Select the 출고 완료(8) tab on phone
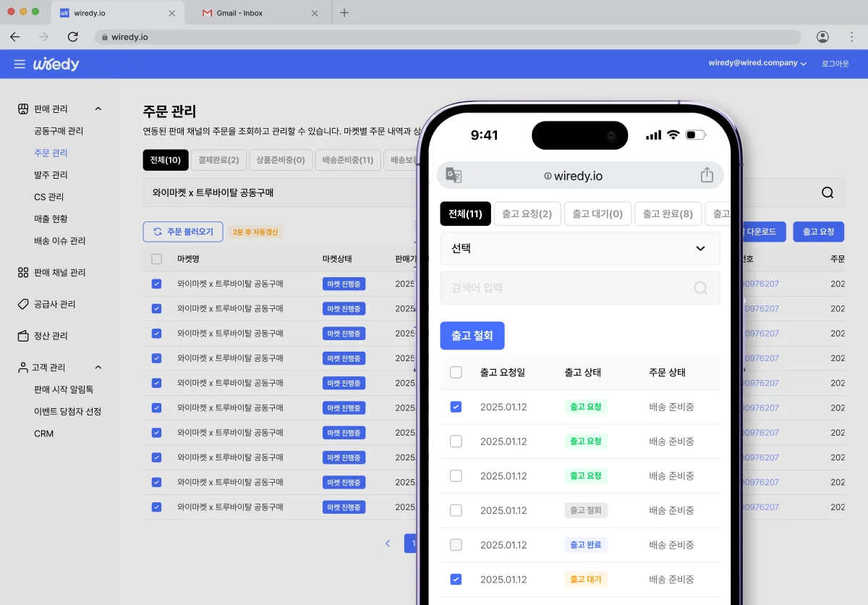 [668, 214]
